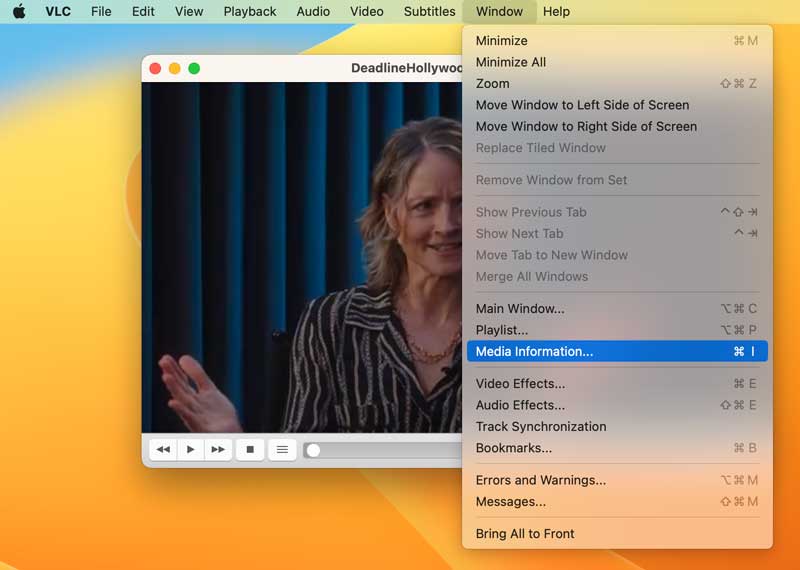Choose Minimize All from the menu
The width and height of the screenshot is (800, 570).
[511, 62]
